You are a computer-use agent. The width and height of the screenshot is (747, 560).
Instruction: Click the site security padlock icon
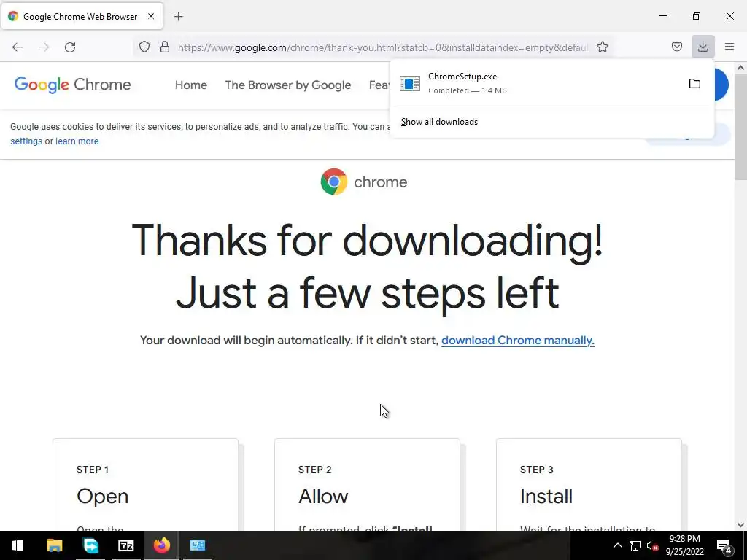pyautogui.click(x=165, y=47)
